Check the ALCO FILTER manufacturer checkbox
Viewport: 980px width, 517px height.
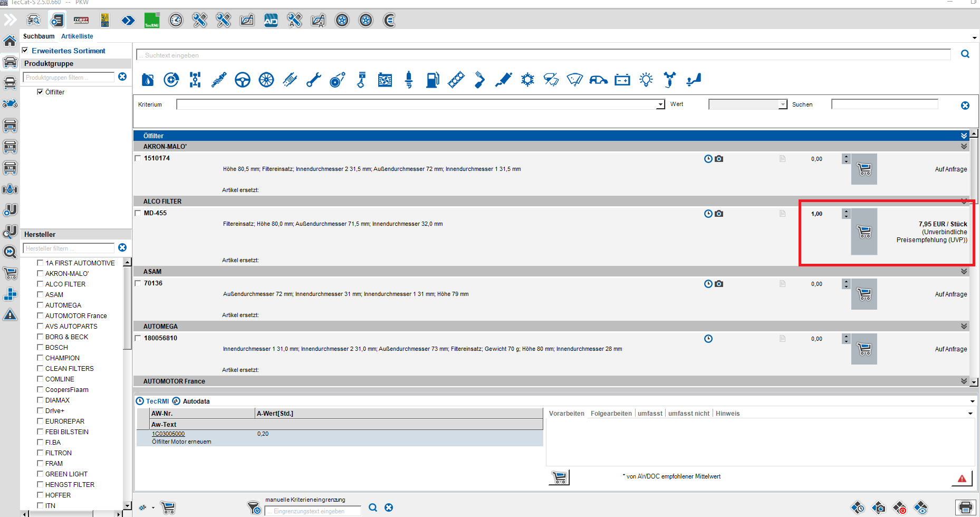click(x=40, y=284)
